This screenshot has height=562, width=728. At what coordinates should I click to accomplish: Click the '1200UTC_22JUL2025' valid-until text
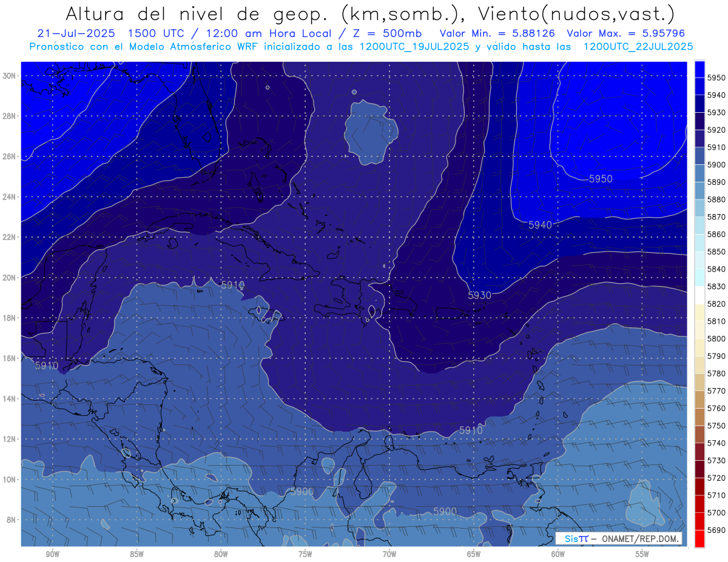[638, 46]
